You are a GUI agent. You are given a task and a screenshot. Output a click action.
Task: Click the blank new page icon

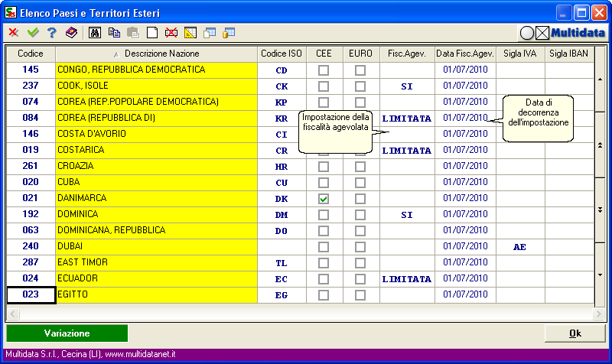click(x=152, y=33)
